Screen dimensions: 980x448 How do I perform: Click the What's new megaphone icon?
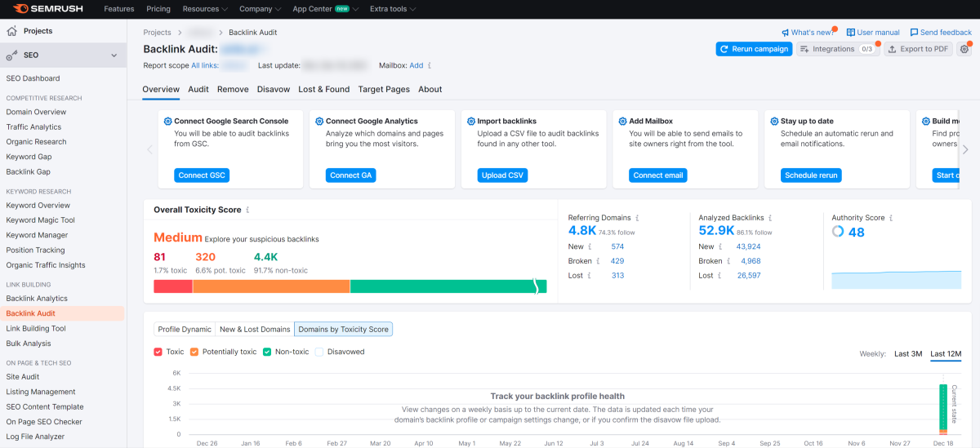tap(785, 33)
